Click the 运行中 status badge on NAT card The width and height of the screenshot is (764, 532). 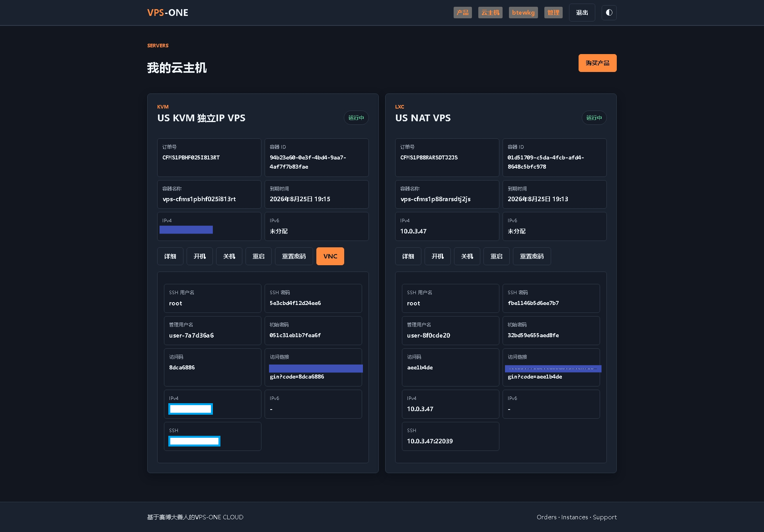pos(594,118)
